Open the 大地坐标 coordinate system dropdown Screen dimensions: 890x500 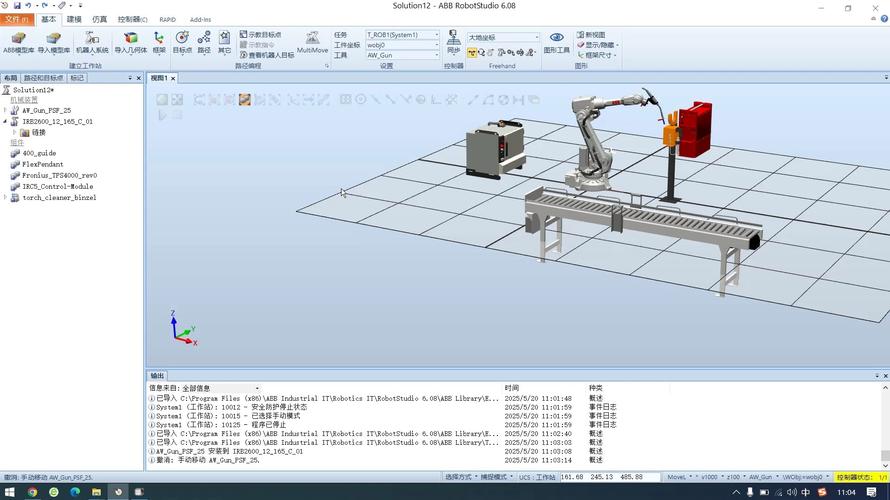click(503, 37)
